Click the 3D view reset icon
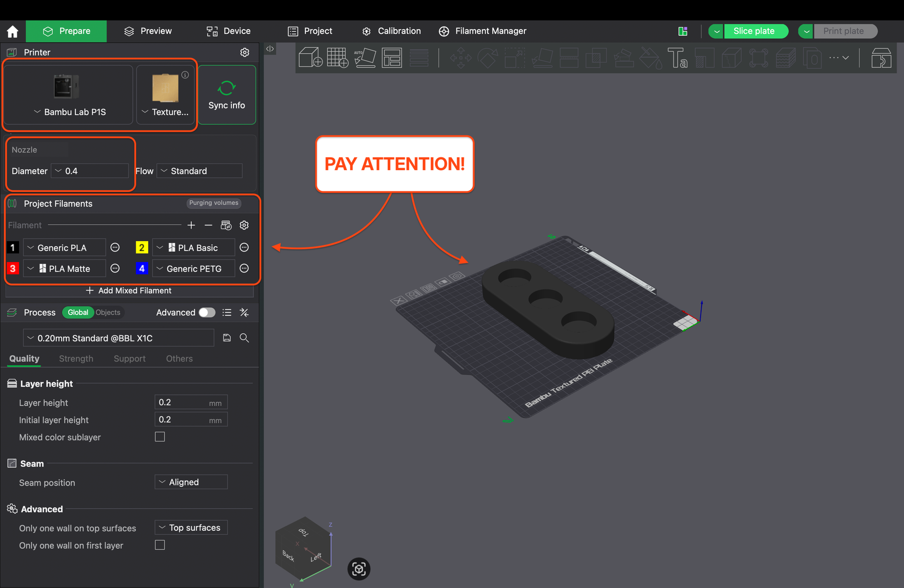 (359, 569)
